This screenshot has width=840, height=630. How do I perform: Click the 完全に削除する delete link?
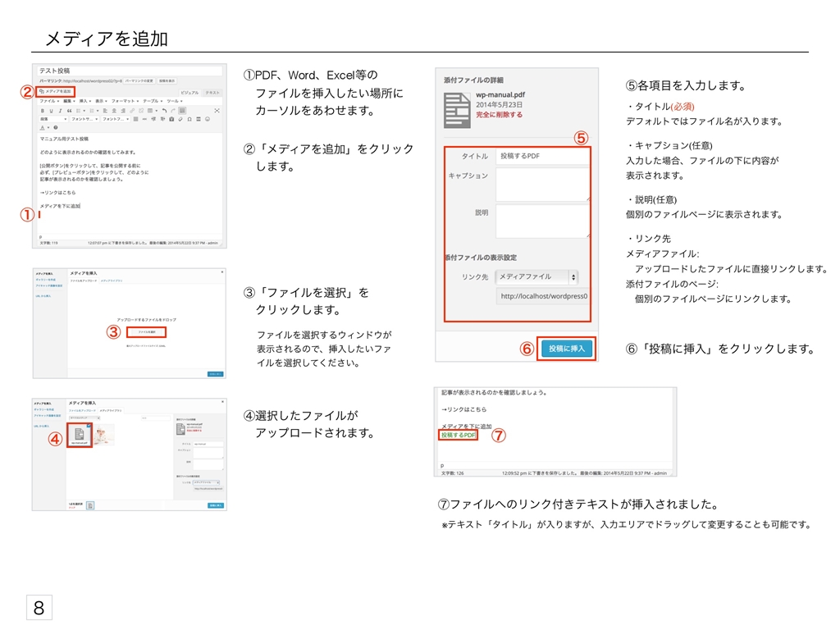pyautogui.click(x=499, y=116)
